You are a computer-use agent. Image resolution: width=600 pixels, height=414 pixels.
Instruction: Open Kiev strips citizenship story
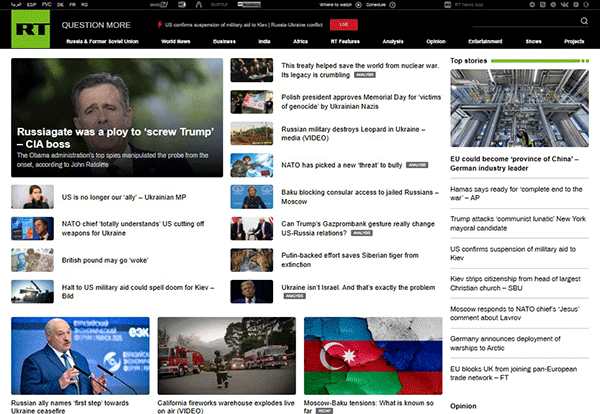[515, 283]
